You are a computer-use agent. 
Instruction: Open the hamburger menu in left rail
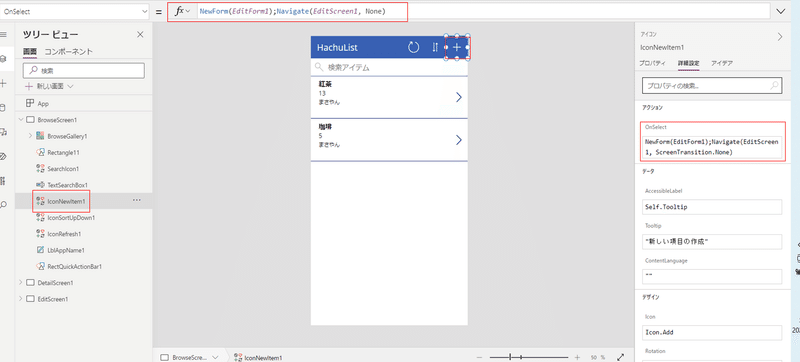pos(3,35)
